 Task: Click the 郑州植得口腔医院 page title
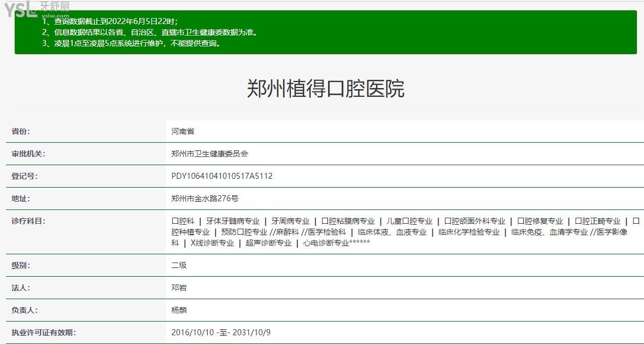click(326, 89)
